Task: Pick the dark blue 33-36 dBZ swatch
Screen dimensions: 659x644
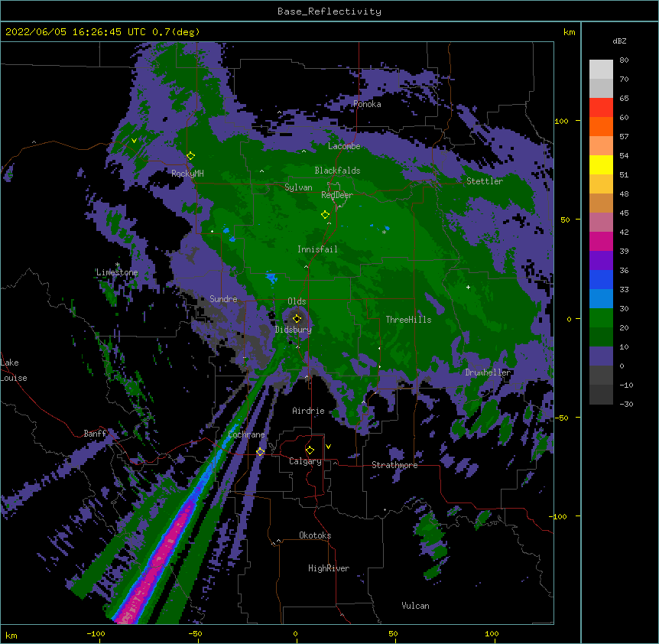Action: pyautogui.click(x=601, y=279)
